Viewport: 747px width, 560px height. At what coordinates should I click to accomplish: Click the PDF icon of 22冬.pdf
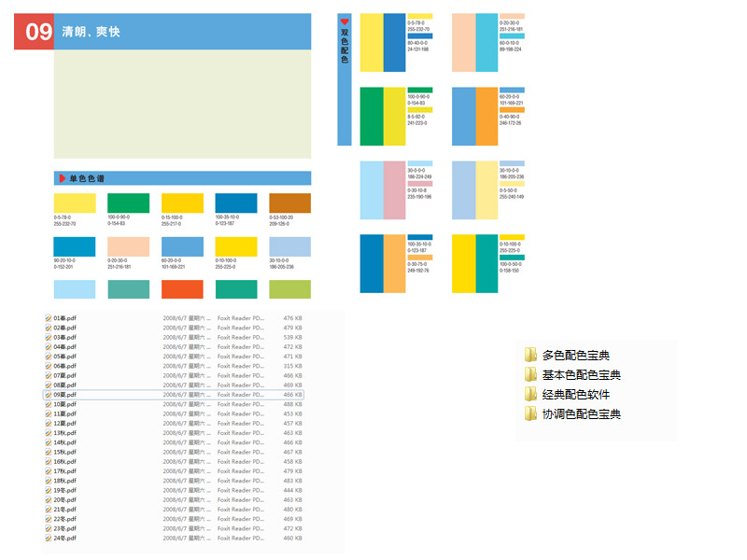pos(49,519)
